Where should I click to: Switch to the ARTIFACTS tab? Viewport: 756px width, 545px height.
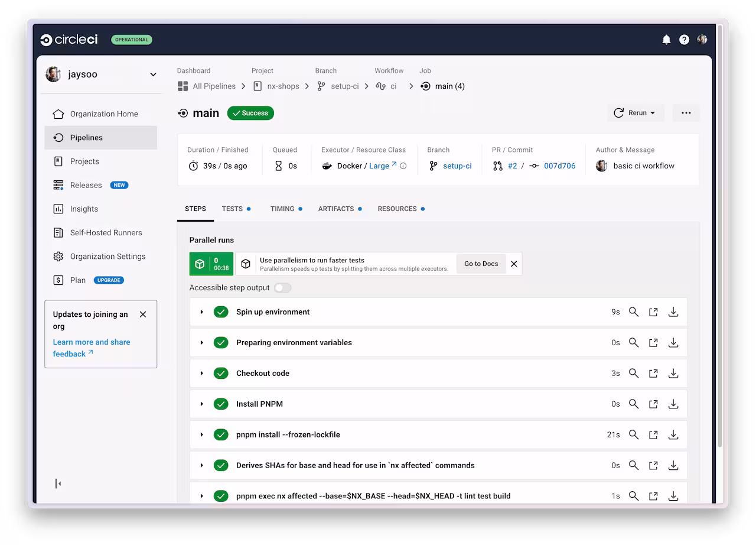click(336, 209)
